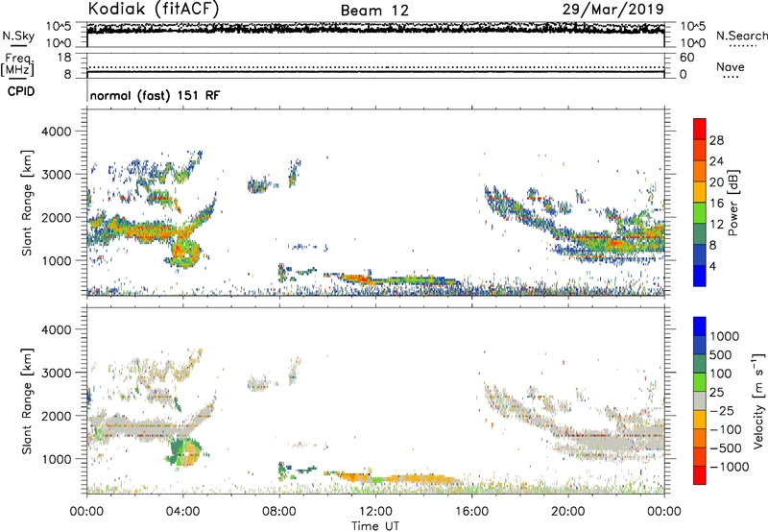Click the green velocity blob near 04:00
The image size is (768, 532).
coord(182,450)
